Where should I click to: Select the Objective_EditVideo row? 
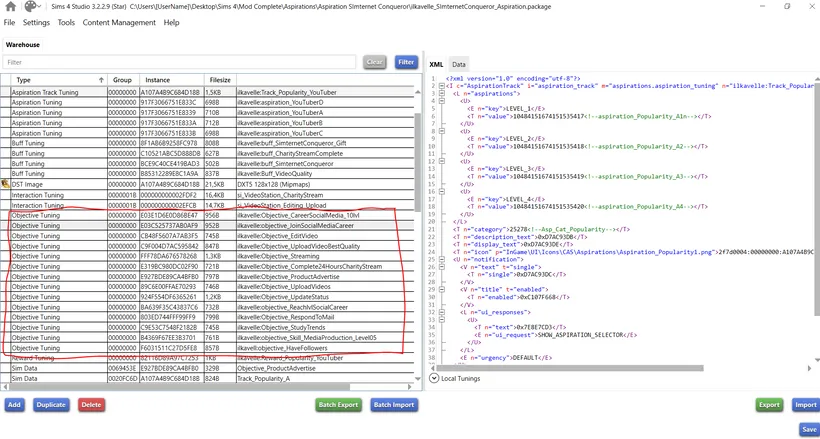point(208,235)
